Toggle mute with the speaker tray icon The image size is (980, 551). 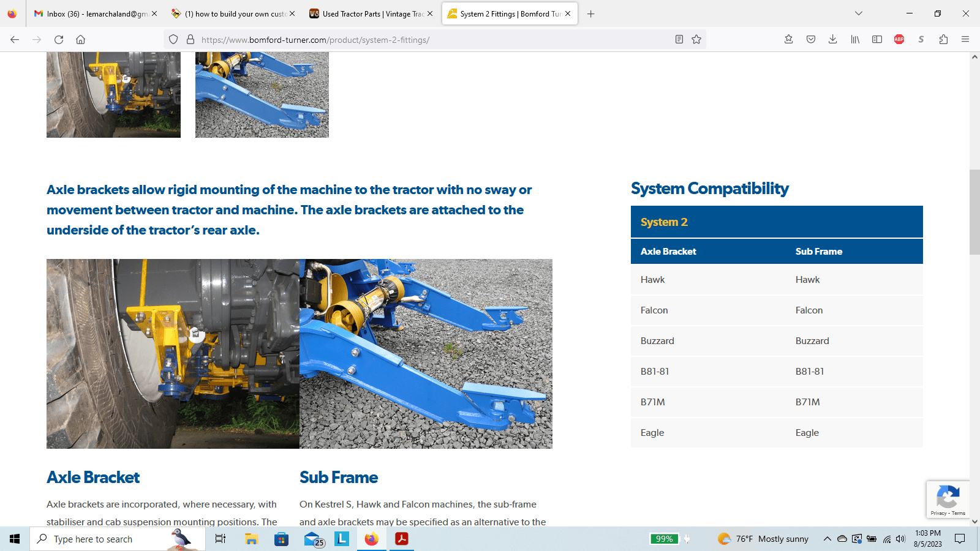point(900,539)
